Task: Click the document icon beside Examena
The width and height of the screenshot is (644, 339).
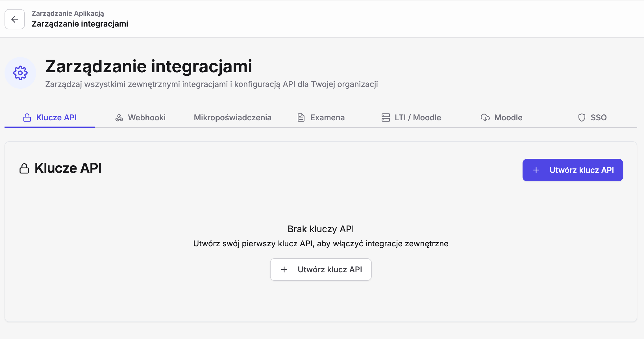Action: [301, 118]
